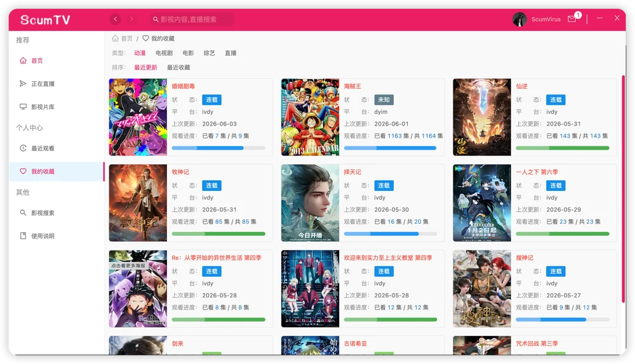This screenshot has height=364, width=635.
Task: Click the 牧神记 poster thumbnail
Action: pyautogui.click(x=138, y=203)
